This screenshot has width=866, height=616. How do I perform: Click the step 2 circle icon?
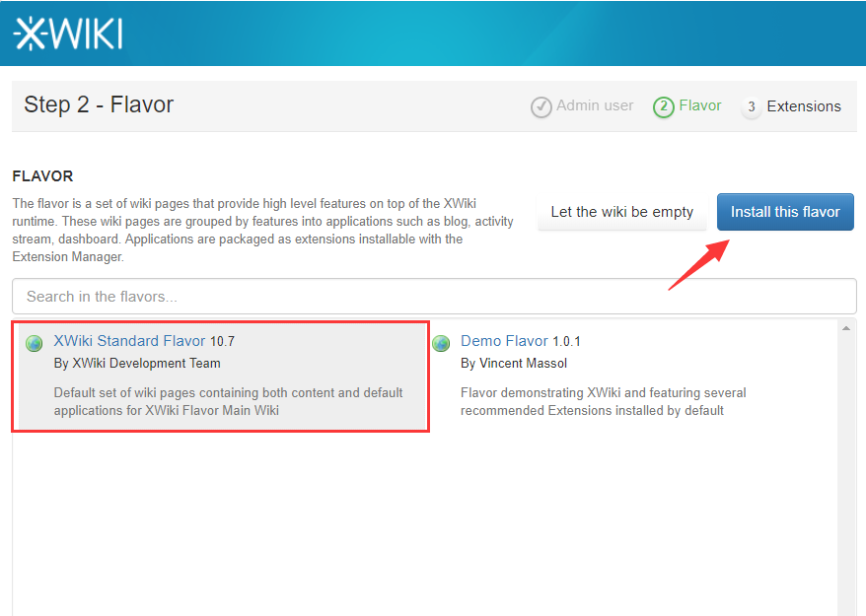664,106
